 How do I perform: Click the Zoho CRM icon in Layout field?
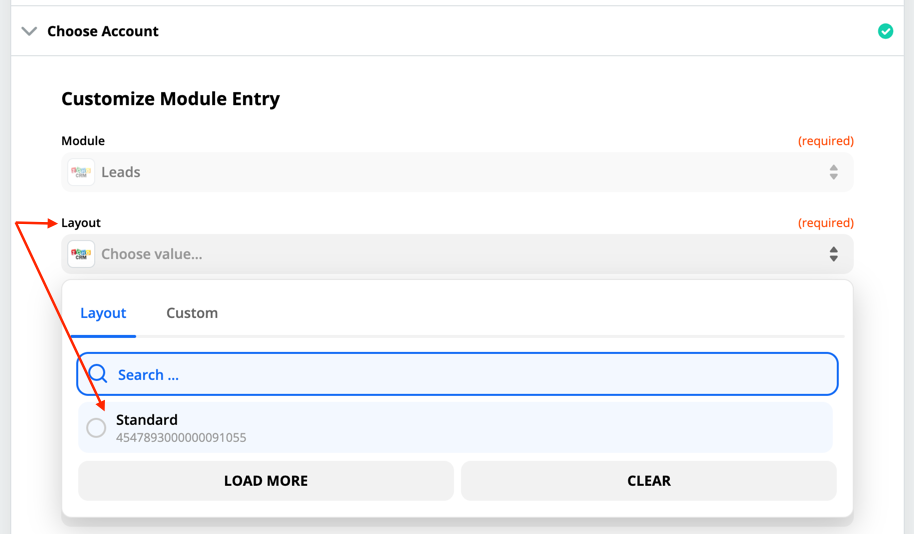pyautogui.click(x=81, y=254)
